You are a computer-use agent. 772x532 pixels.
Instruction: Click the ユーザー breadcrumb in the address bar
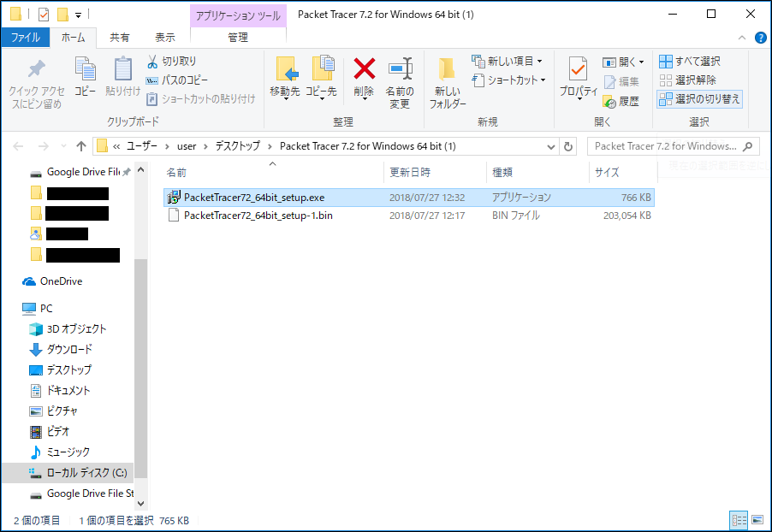tap(142, 146)
